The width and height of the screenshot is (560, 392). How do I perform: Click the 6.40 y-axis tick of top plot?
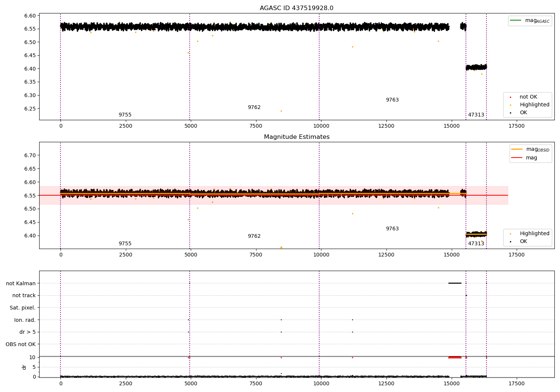click(30, 69)
